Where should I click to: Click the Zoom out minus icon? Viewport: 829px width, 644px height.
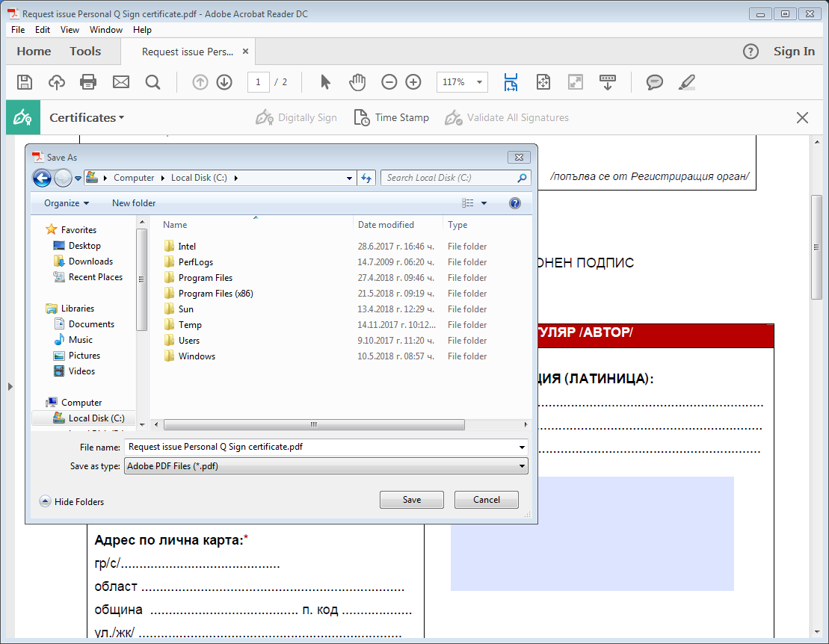(389, 82)
